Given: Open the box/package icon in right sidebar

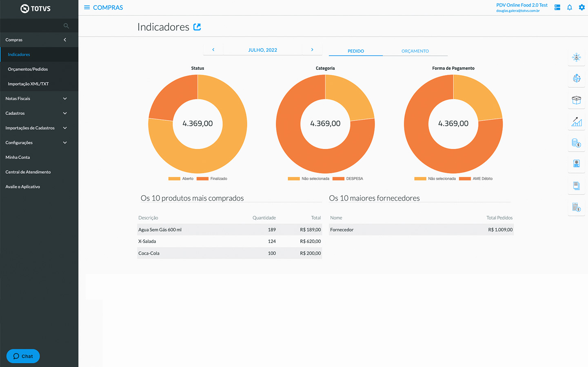Looking at the screenshot, I should click(576, 100).
